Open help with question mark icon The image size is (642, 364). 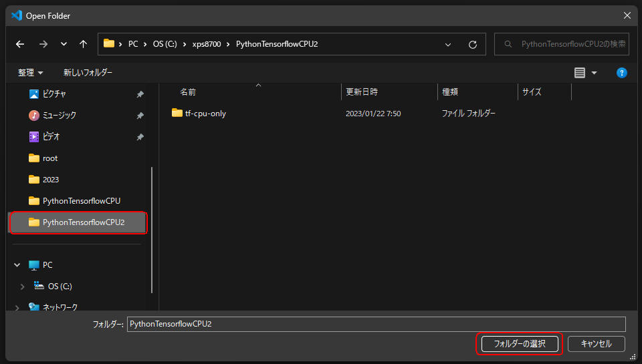621,73
